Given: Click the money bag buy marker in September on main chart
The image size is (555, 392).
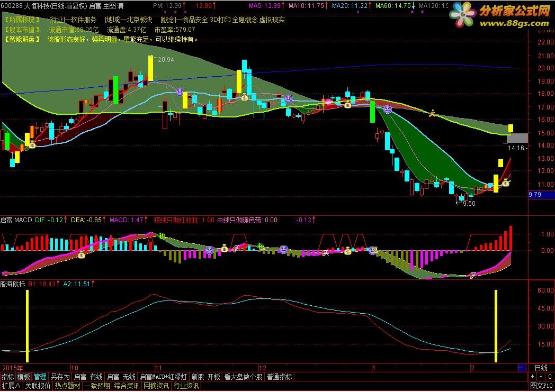Looking at the screenshot, I should 32,144.
